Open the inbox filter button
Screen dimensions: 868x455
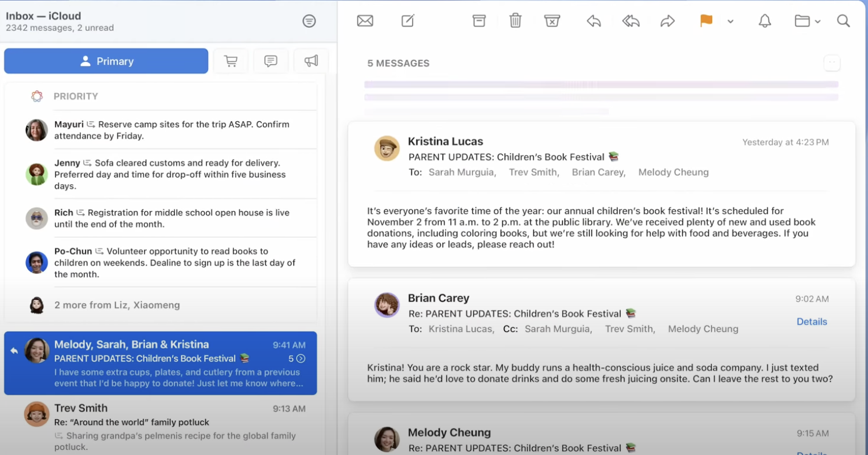pyautogui.click(x=309, y=21)
